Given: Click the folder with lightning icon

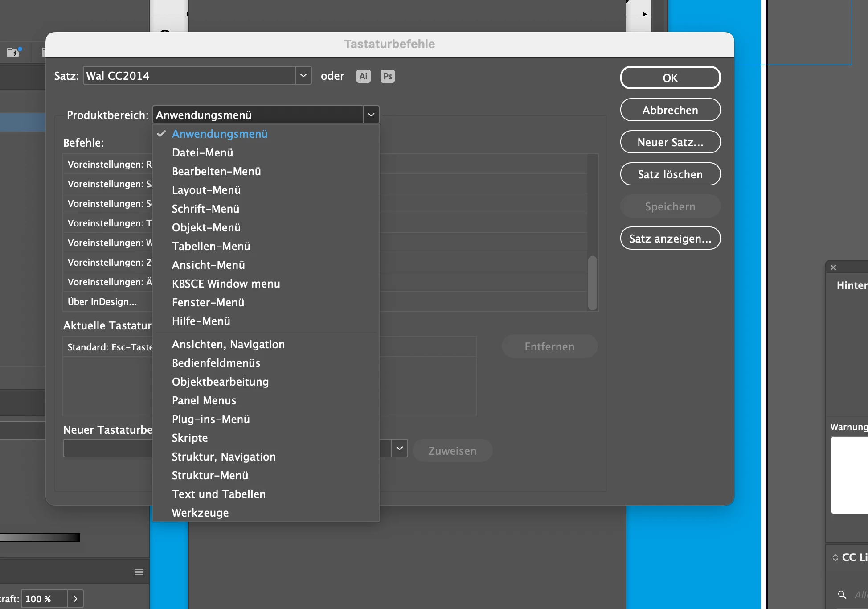Looking at the screenshot, I should coord(13,52).
